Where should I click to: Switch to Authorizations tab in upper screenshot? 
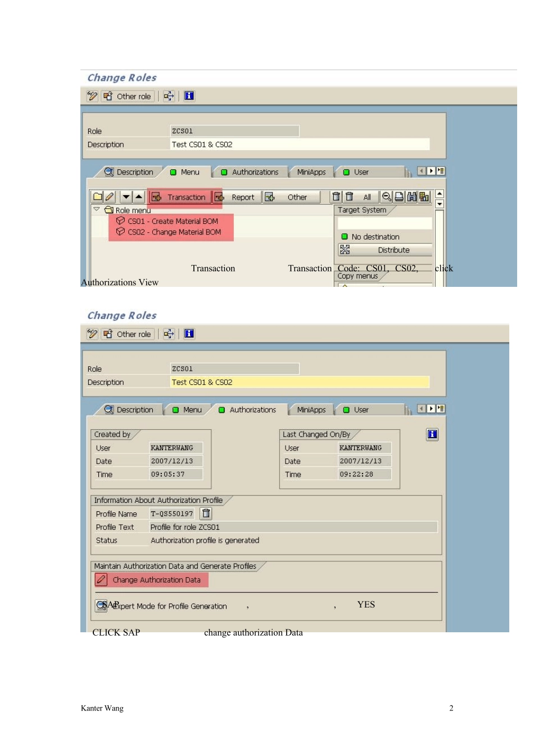250,172
